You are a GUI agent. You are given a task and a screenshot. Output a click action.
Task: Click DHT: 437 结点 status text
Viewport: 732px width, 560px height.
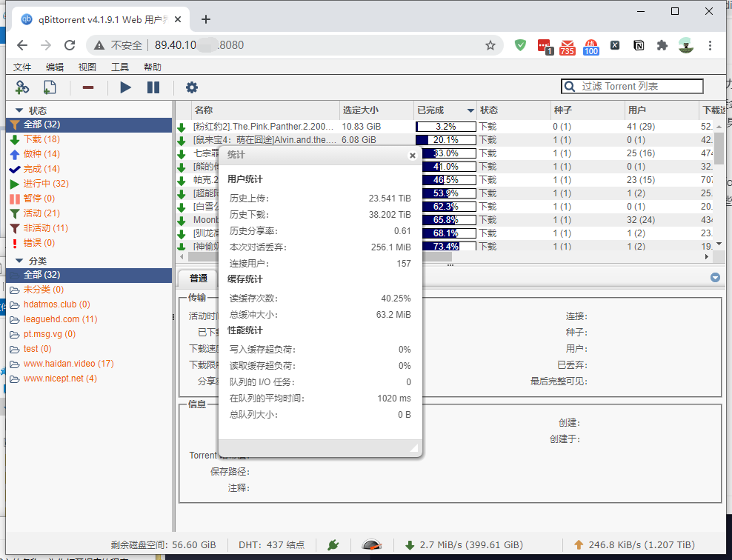click(271, 544)
